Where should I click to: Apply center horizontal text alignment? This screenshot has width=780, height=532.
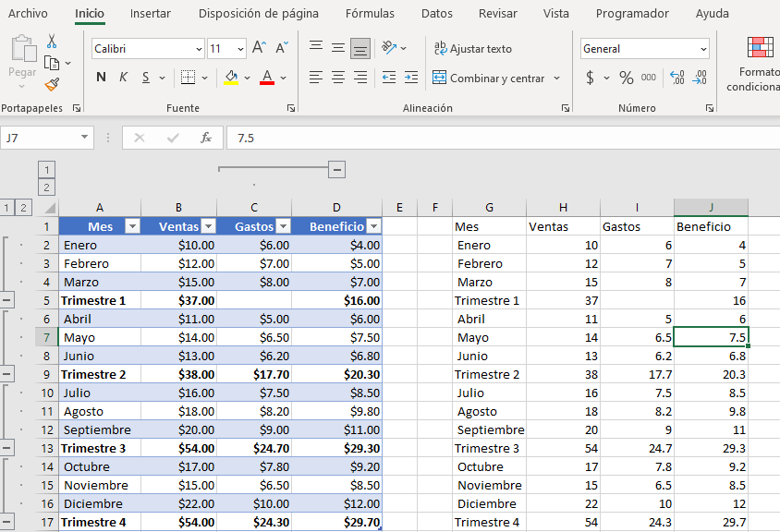pos(338,78)
